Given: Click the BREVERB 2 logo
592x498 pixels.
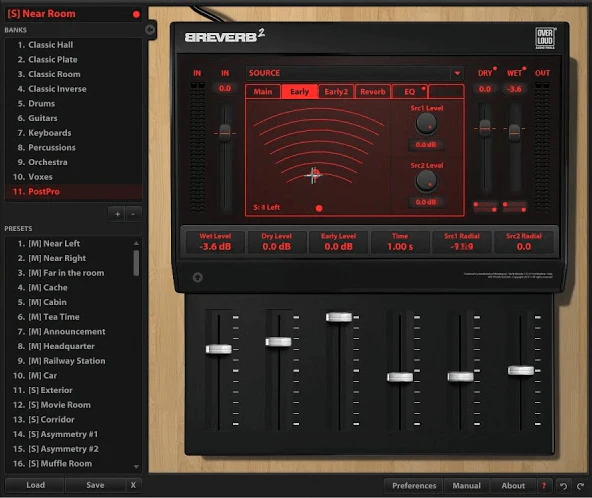Looking at the screenshot, I should click(x=225, y=36).
